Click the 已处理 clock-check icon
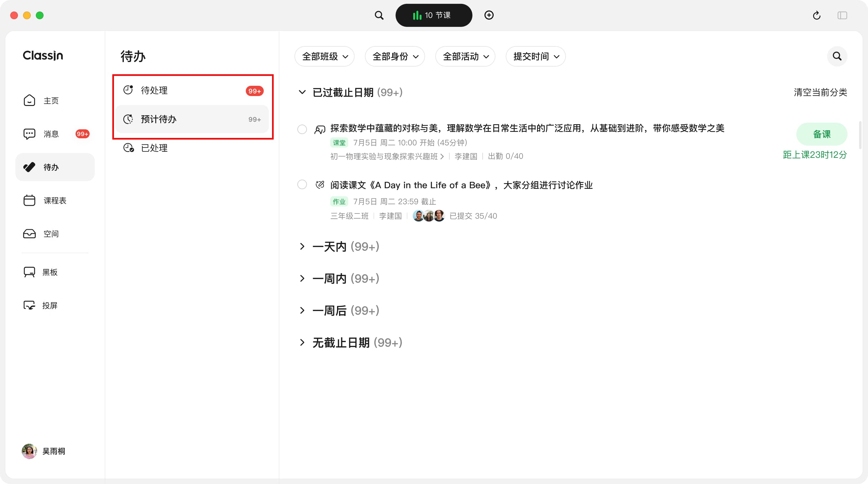This screenshot has width=868, height=484. coord(128,148)
